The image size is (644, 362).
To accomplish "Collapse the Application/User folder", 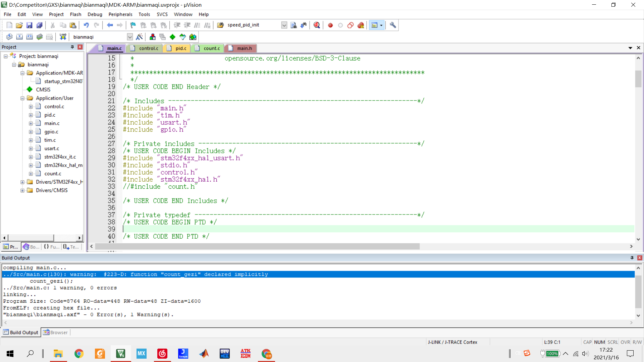I will tap(22, 98).
